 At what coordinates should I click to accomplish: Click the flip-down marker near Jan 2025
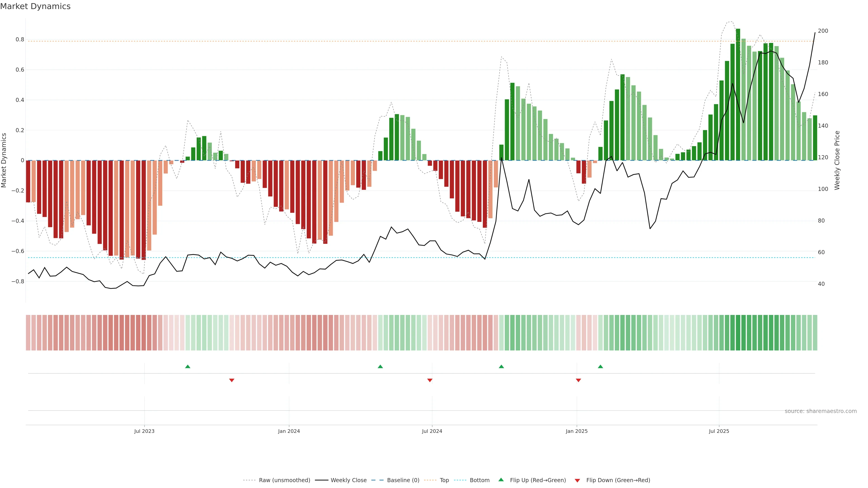tap(578, 380)
